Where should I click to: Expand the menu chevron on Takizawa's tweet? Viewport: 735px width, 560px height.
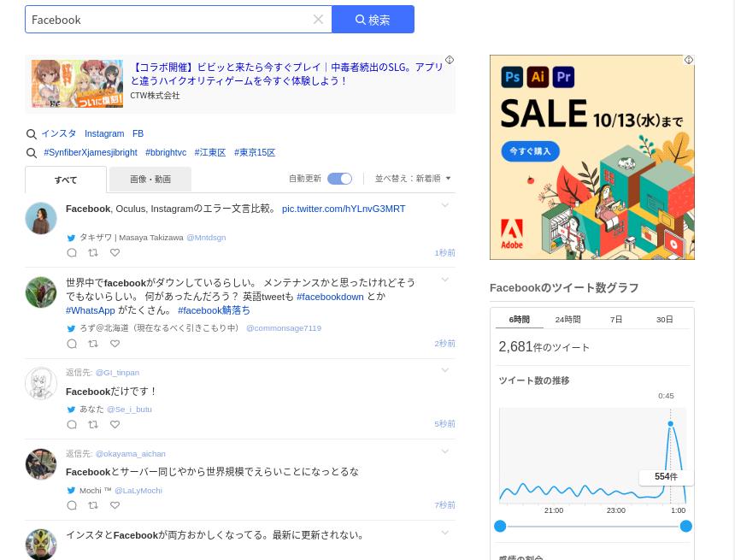[444, 205]
